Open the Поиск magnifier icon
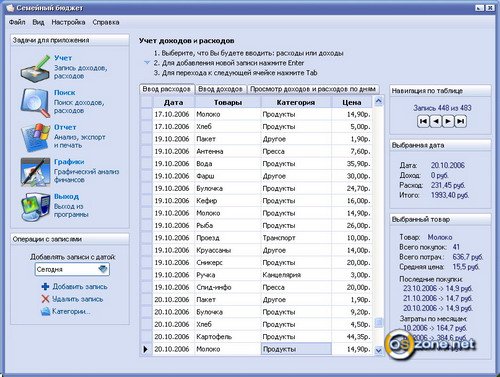The height and width of the screenshot is (377, 500). click(35, 102)
